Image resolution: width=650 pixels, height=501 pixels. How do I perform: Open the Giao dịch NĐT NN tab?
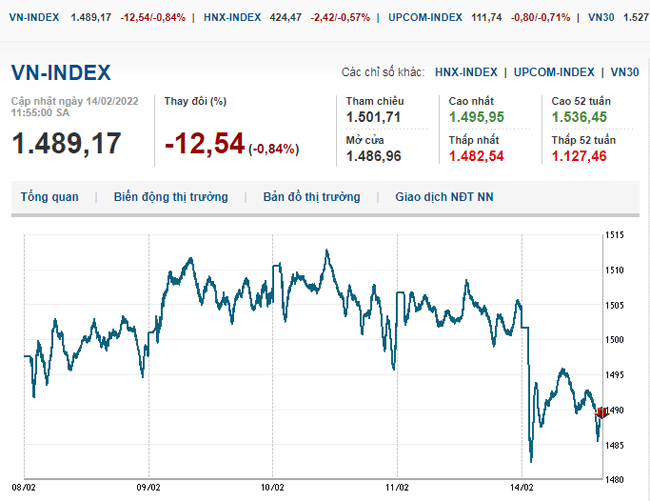(443, 197)
